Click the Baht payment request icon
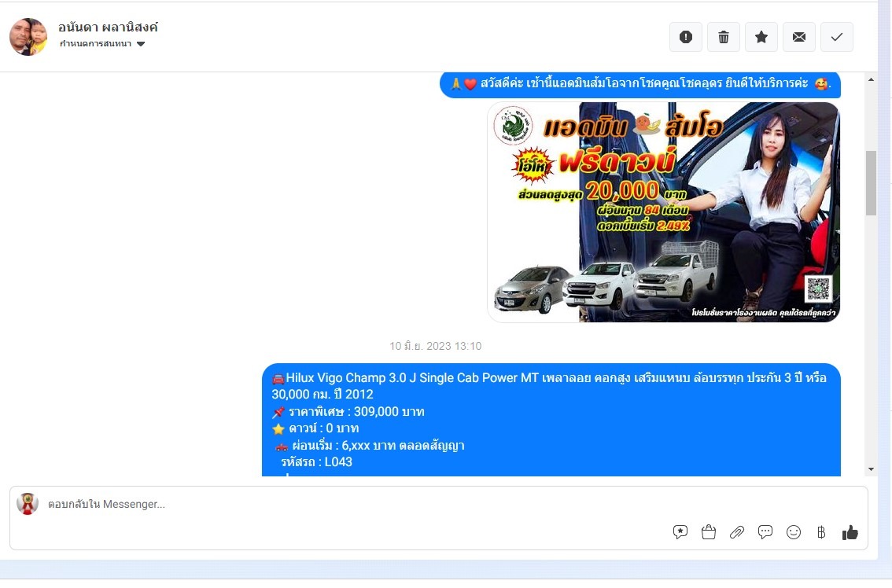 click(x=821, y=532)
